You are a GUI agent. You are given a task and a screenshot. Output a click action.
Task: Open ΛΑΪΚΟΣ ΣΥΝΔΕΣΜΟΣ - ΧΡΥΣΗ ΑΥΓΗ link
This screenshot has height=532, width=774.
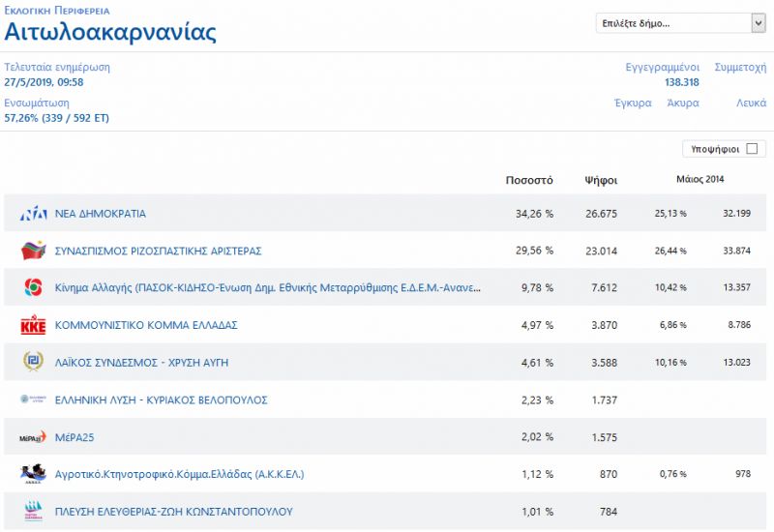(141, 363)
